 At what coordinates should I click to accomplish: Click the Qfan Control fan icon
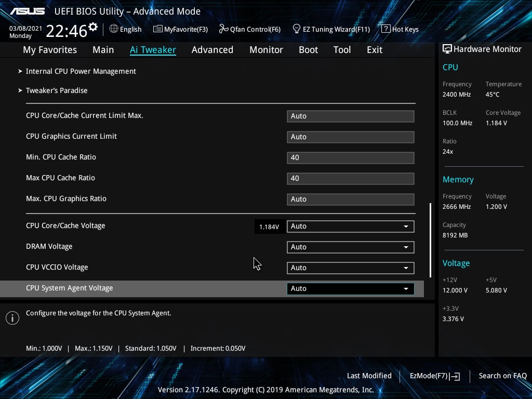[x=223, y=29]
